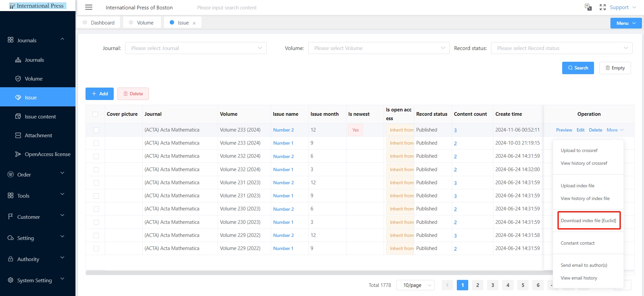Click the plus icon on Add button
The width and height of the screenshot is (644, 296).
tap(94, 94)
